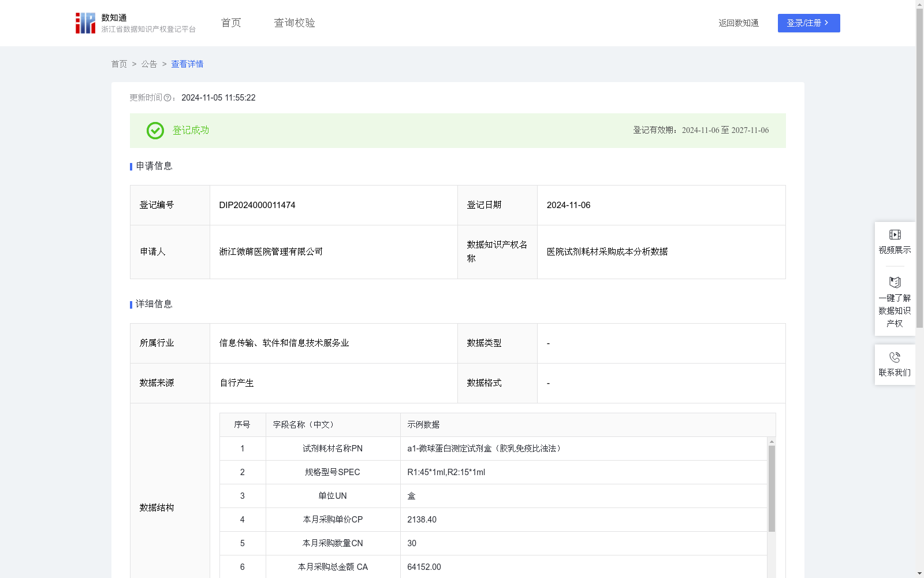Click the 数据结构 table scrollbar up arrow
This screenshot has width=924, height=578.
coord(772,442)
